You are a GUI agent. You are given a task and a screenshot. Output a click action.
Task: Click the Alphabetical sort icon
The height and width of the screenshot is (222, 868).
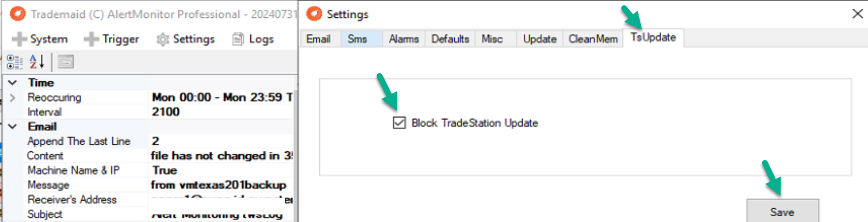click(37, 61)
